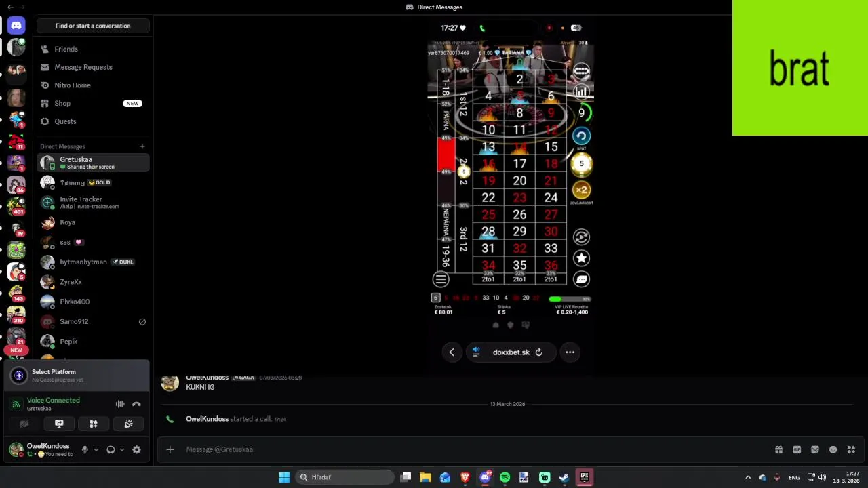The height and width of the screenshot is (488, 868).
Task: Expand output device options chevron
Action: (122, 449)
